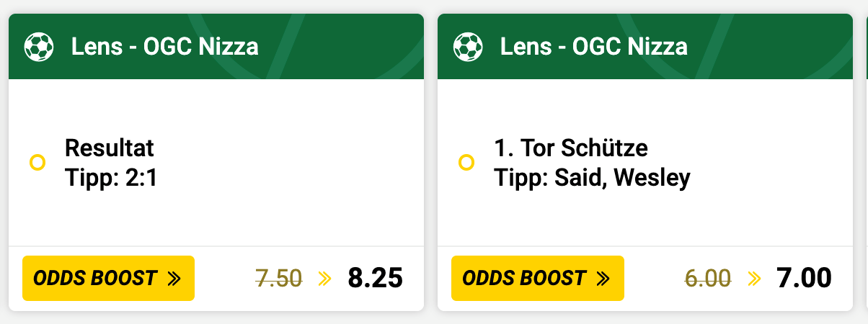Click the crossed-out odds 6.00

tap(708, 278)
